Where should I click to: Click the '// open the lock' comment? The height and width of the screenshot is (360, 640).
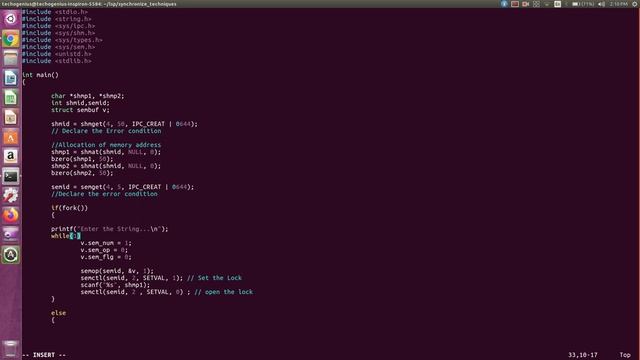pos(223,291)
